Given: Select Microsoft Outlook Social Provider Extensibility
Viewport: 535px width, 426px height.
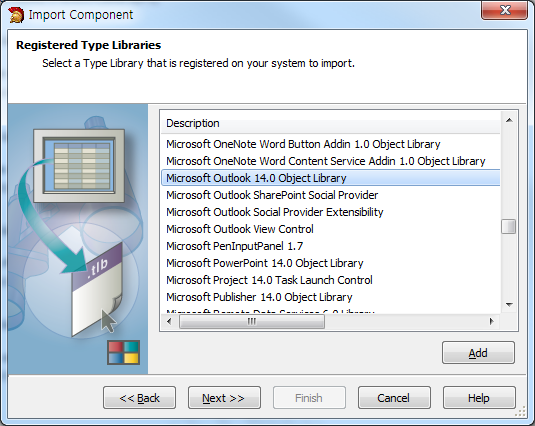Looking at the screenshot, I should click(x=330, y=212).
